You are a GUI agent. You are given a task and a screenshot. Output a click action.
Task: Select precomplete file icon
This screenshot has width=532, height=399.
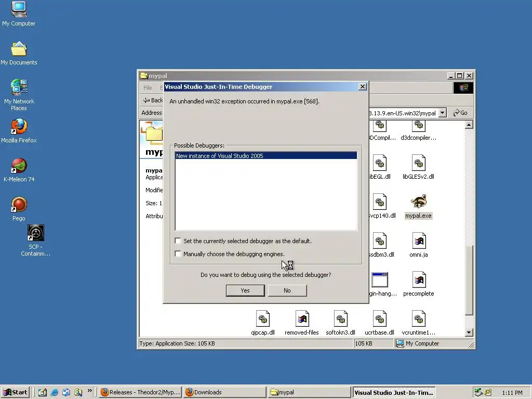click(418, 280)
